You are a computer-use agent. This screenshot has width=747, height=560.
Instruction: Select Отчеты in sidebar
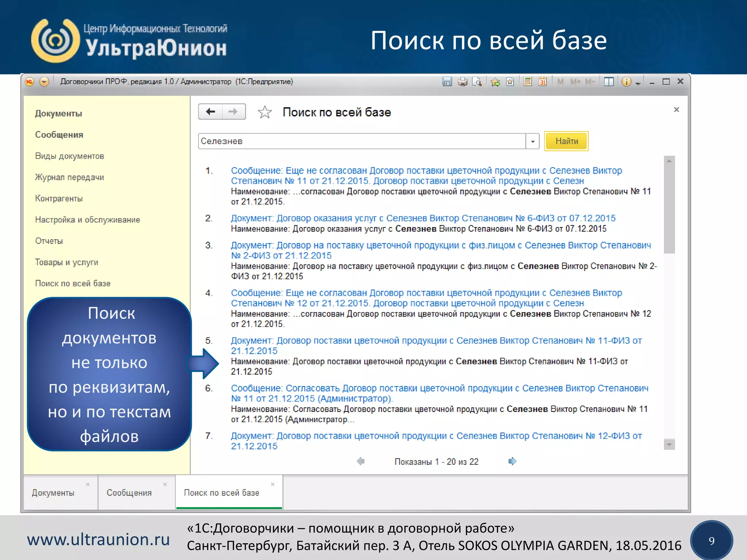pos(49,241)
